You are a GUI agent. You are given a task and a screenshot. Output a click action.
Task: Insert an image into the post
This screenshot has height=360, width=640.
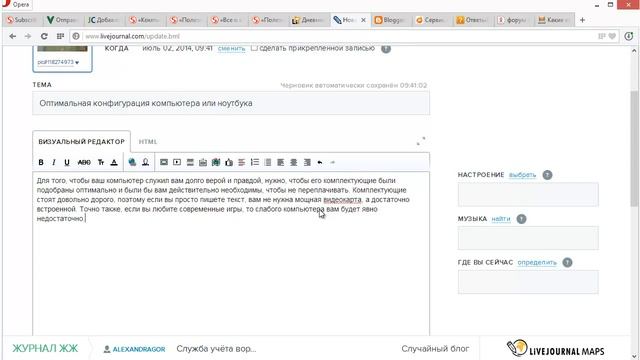pos(164,162)
